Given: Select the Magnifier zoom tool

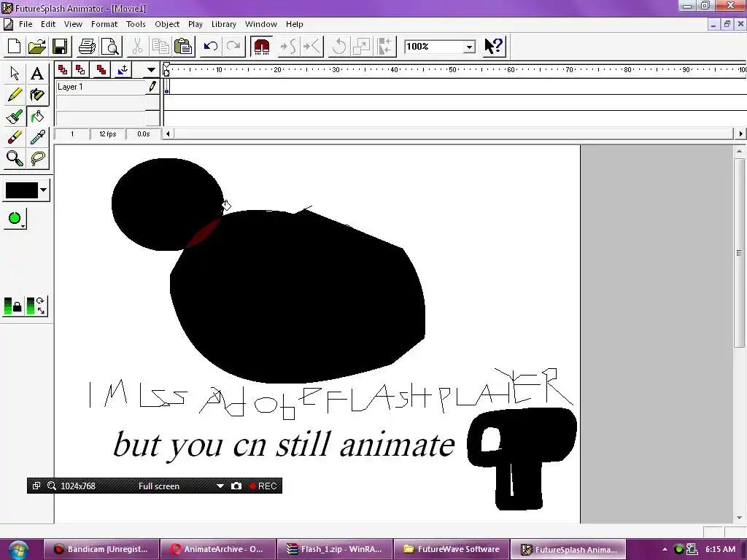Looking at the screenshot, I should point(15,158).
